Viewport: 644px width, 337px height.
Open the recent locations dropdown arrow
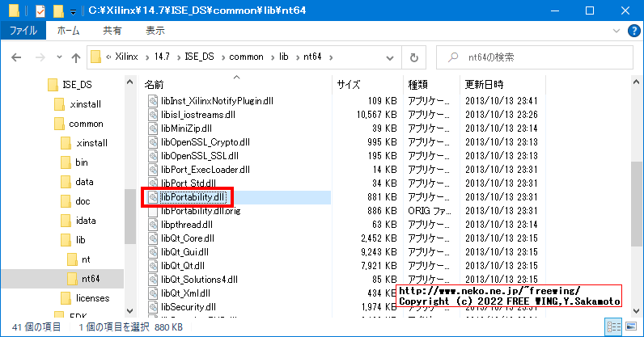point(59,57)
